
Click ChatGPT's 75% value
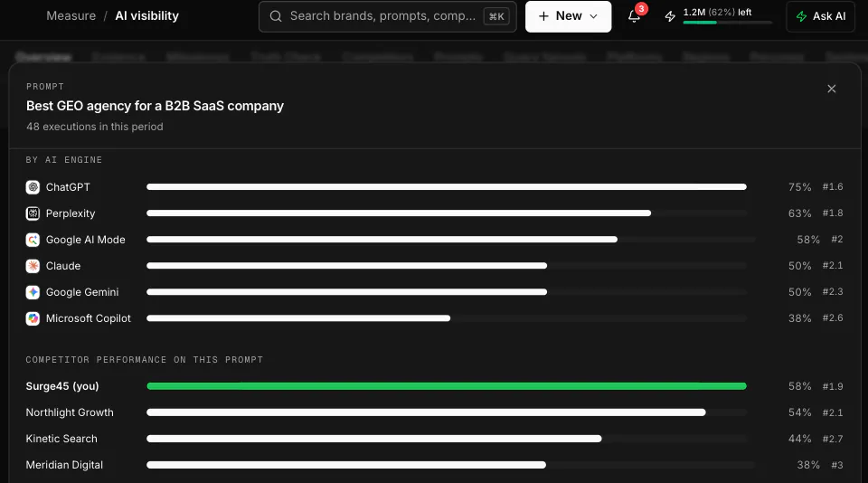[x=799, y=187]
